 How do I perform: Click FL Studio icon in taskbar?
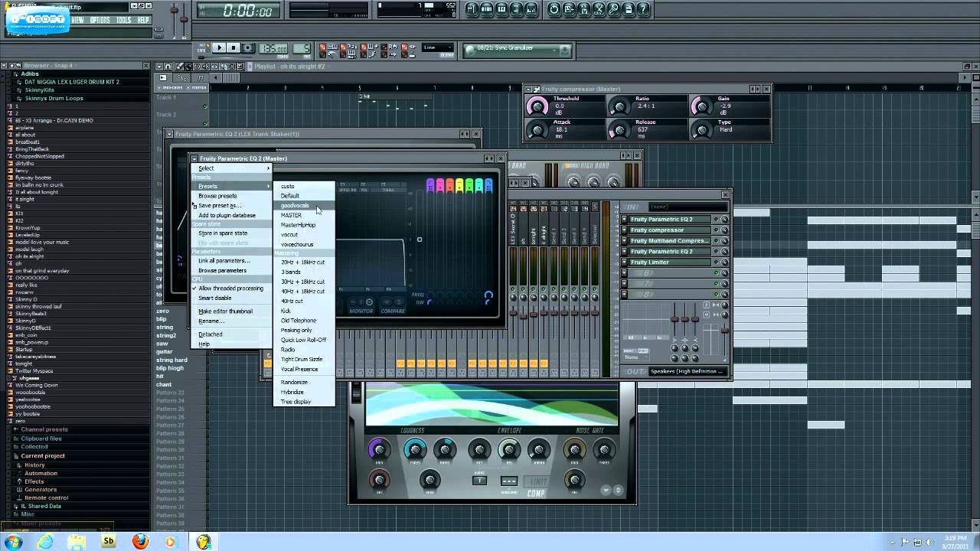pos(203,542)
